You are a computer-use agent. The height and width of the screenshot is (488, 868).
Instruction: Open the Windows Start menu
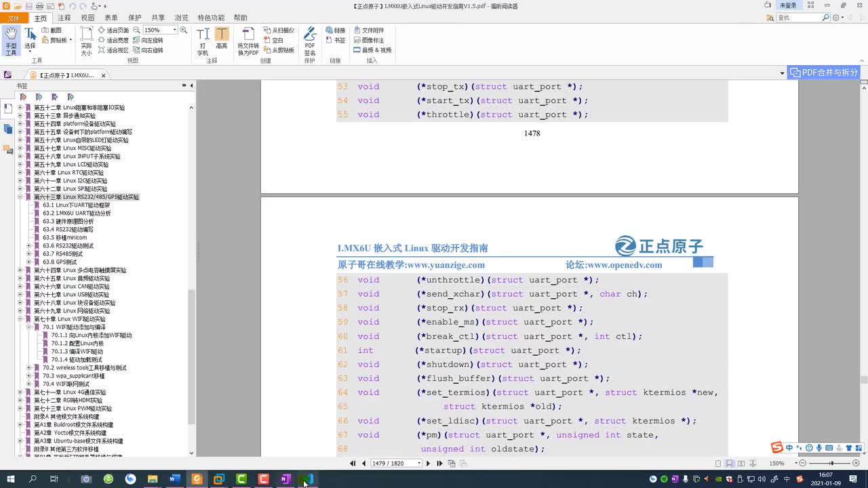(x=10, y=479)
